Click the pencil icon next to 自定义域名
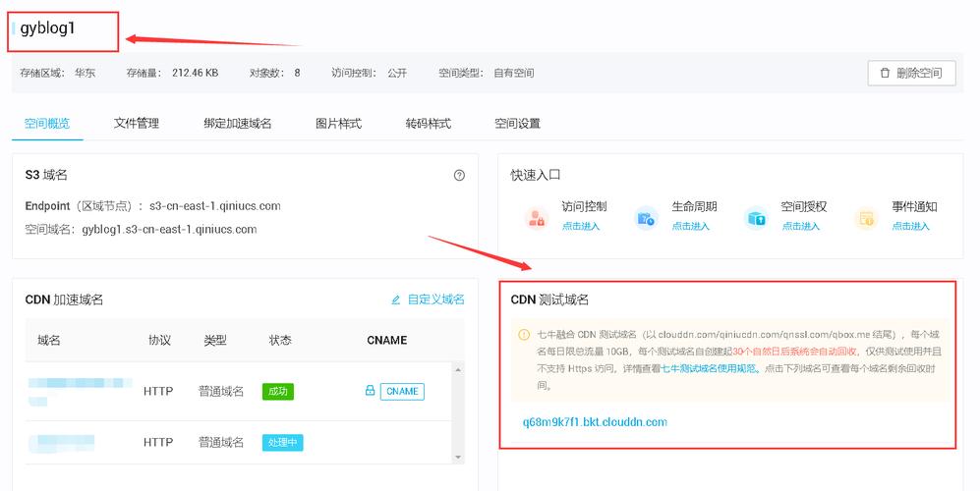 tap(395, 300)
